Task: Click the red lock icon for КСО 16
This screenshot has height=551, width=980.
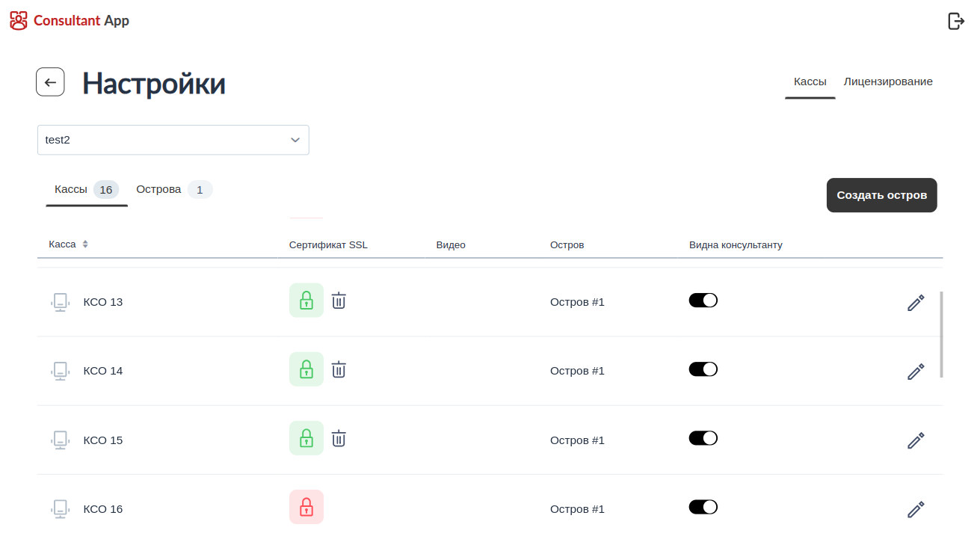Action: click(x=306, y=507)
